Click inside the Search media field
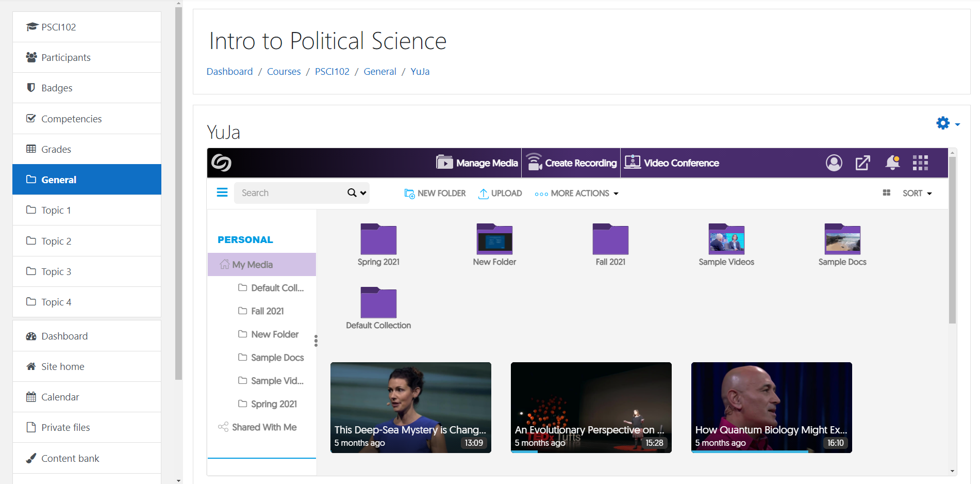The height and width of the screenshot is (484, 980). click(289, 193)
